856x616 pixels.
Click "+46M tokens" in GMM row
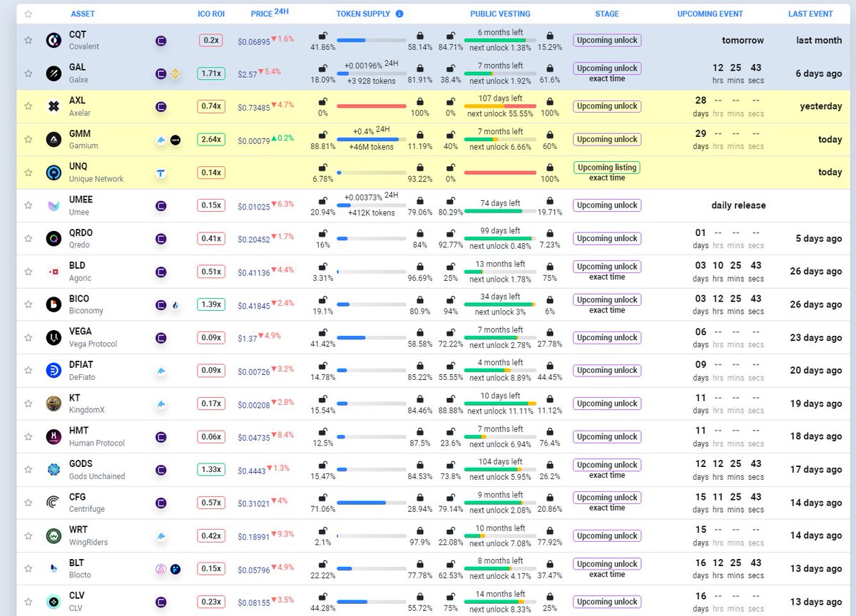point(370,147)
